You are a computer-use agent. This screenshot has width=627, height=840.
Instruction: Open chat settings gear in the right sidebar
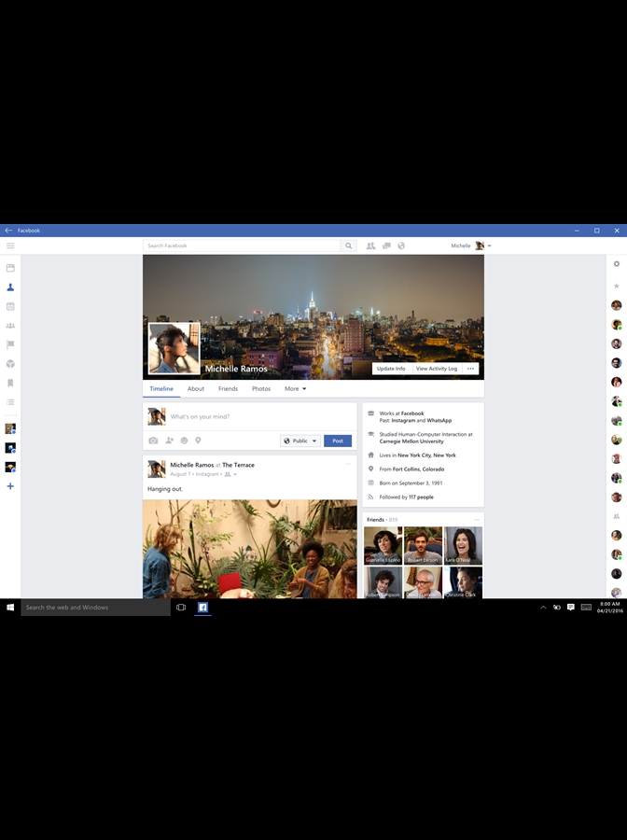point(617,264)
